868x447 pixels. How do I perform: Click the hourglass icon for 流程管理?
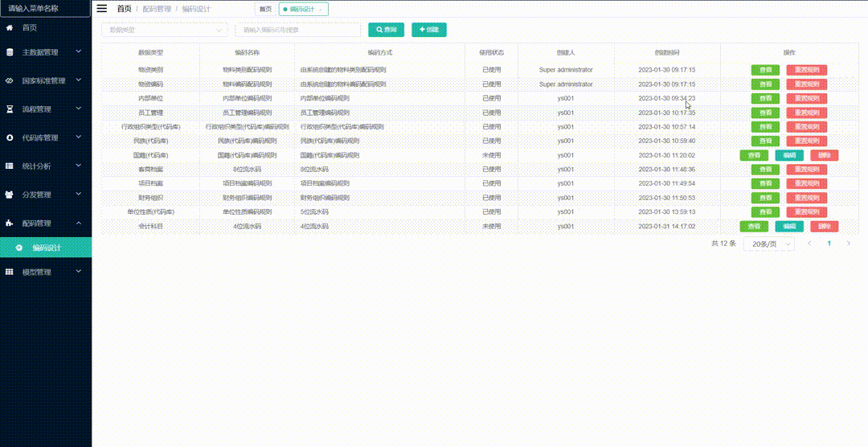[10, 109]
